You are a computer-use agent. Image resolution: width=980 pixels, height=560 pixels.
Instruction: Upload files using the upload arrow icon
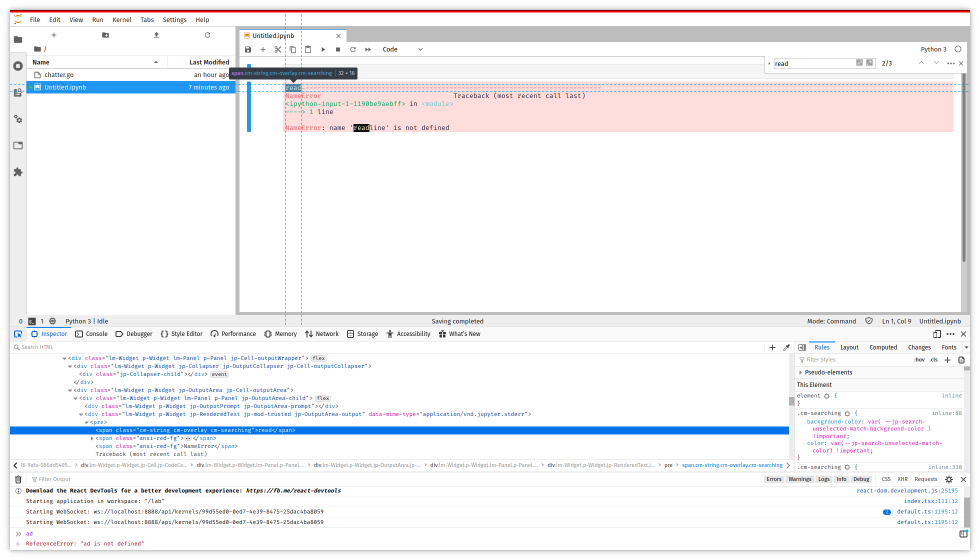tap(156, 35)
